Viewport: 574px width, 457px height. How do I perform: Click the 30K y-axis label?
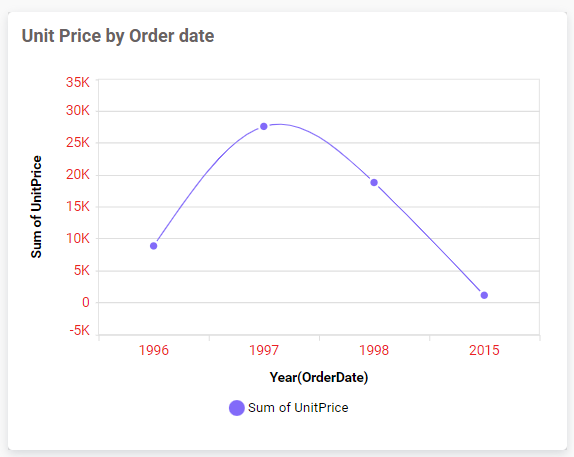pos(78,111)
